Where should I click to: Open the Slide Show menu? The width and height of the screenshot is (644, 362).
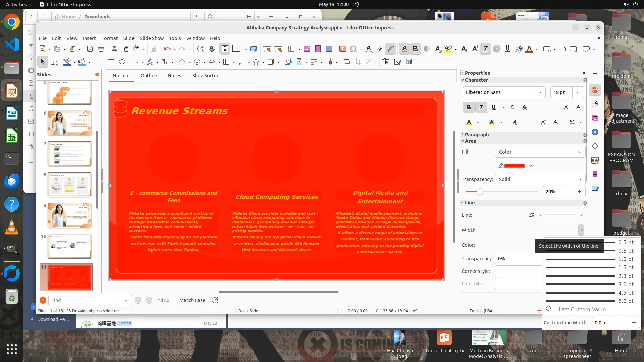click(x=152, y=38)
